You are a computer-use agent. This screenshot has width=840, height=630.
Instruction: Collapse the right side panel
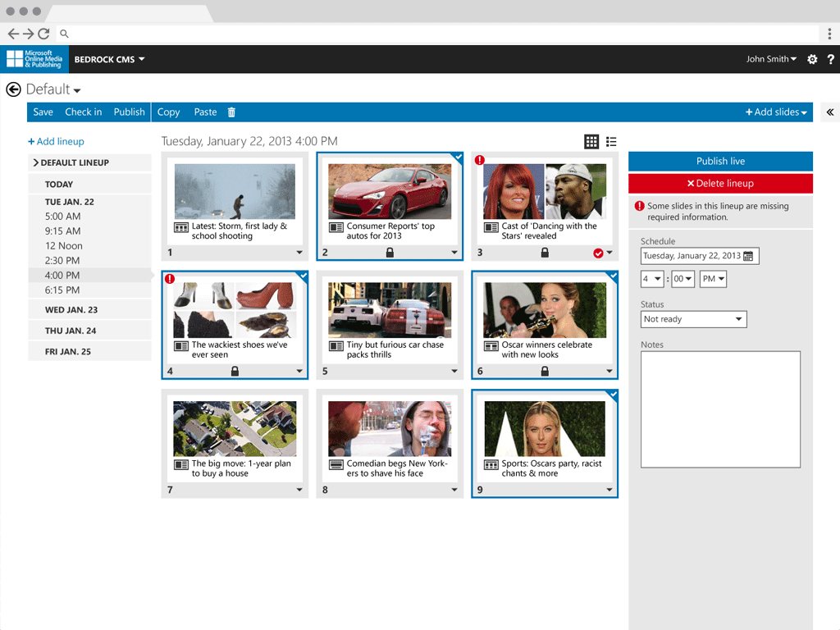pyautogui.click(x=829, y=112)
